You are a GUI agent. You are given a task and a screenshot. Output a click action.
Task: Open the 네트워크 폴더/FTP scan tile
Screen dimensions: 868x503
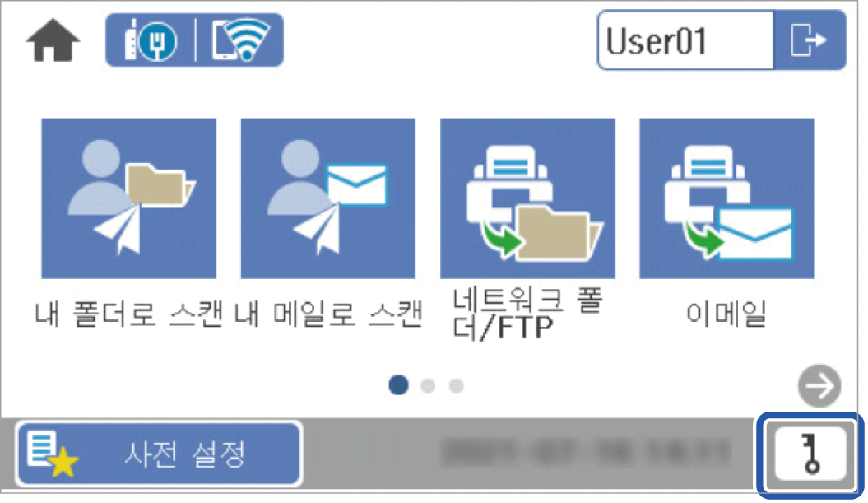click(x=527, y=198)
